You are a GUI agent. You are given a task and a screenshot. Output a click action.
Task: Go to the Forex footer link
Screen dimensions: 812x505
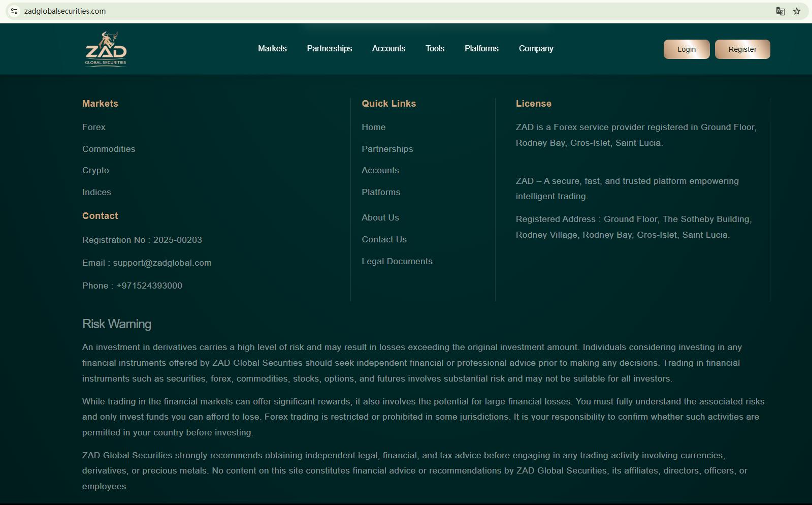pyautogui.click(x=94, y=127)
